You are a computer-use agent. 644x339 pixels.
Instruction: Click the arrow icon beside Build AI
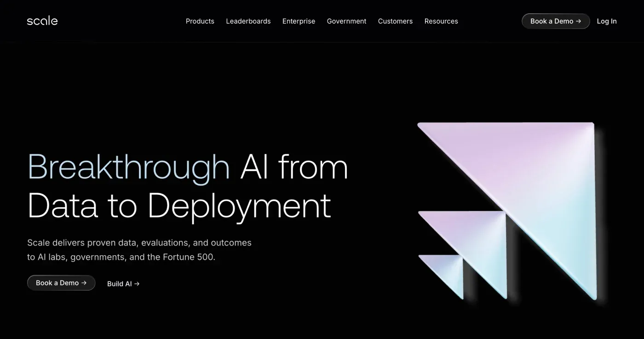tap(137, 284)
